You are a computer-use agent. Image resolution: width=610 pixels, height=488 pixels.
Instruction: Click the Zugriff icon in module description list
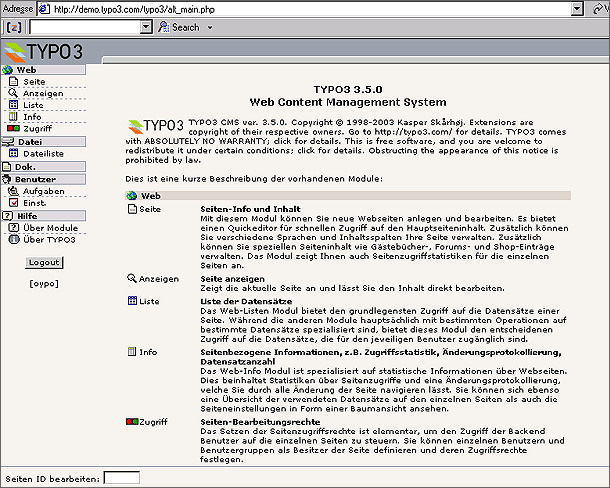point(132,422)
